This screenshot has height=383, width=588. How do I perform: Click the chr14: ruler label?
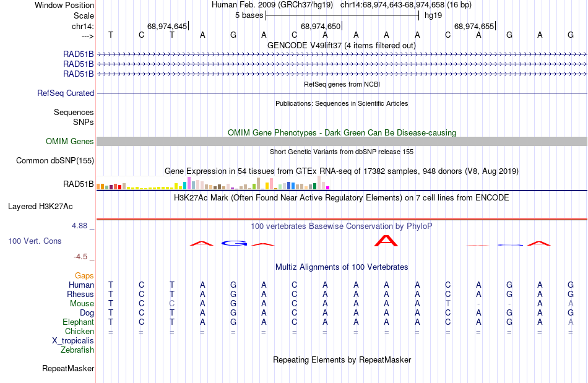point(82,26)
